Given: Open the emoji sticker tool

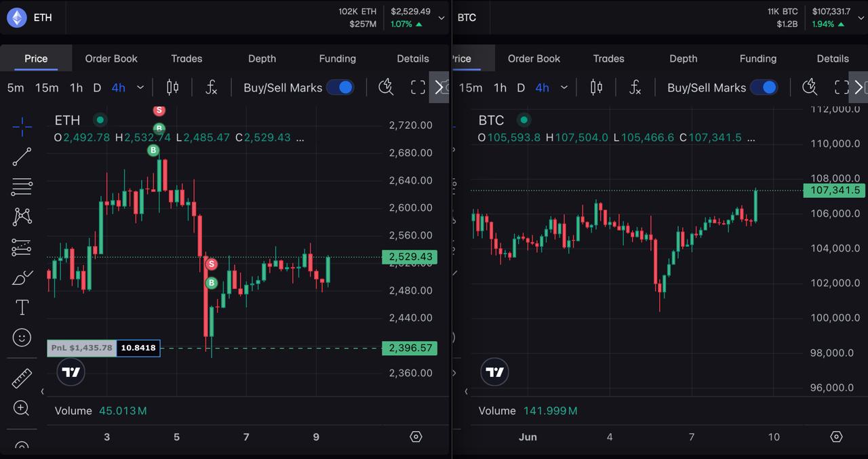Looking at the screenshot, I should [22, 338].
